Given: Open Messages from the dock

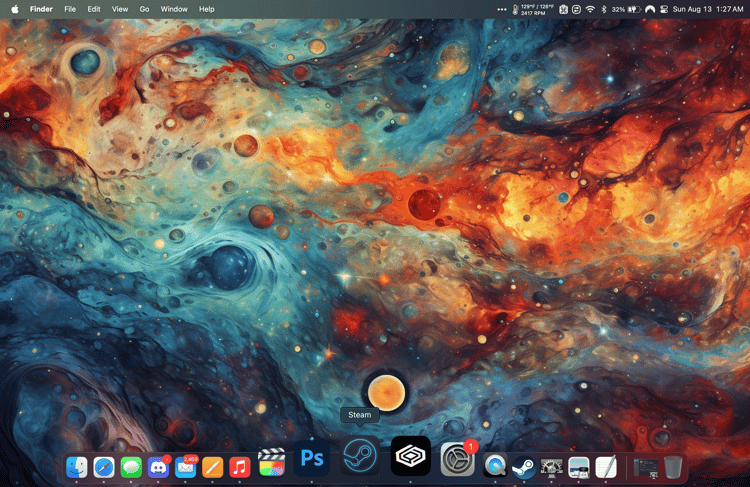Looking at the screenshot, I should coord(131,467).
